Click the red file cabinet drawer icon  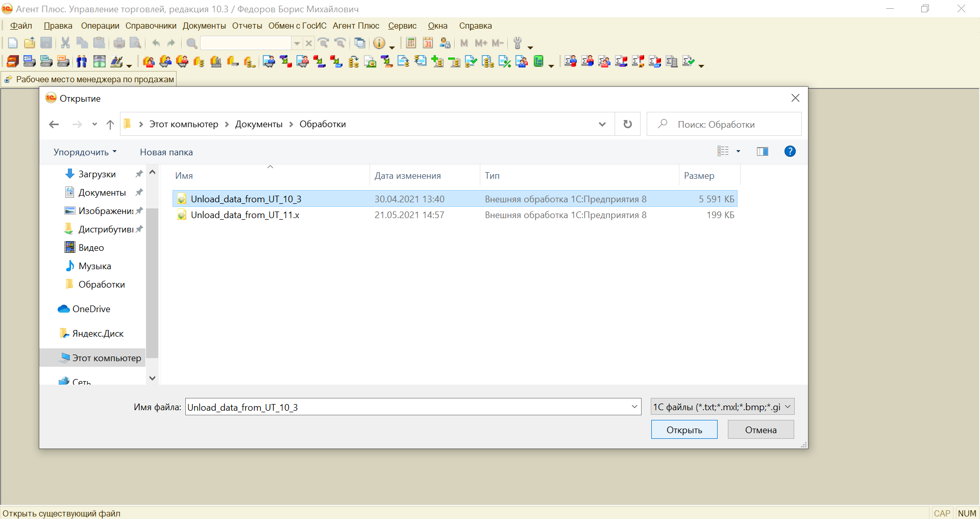click(13, 61)
